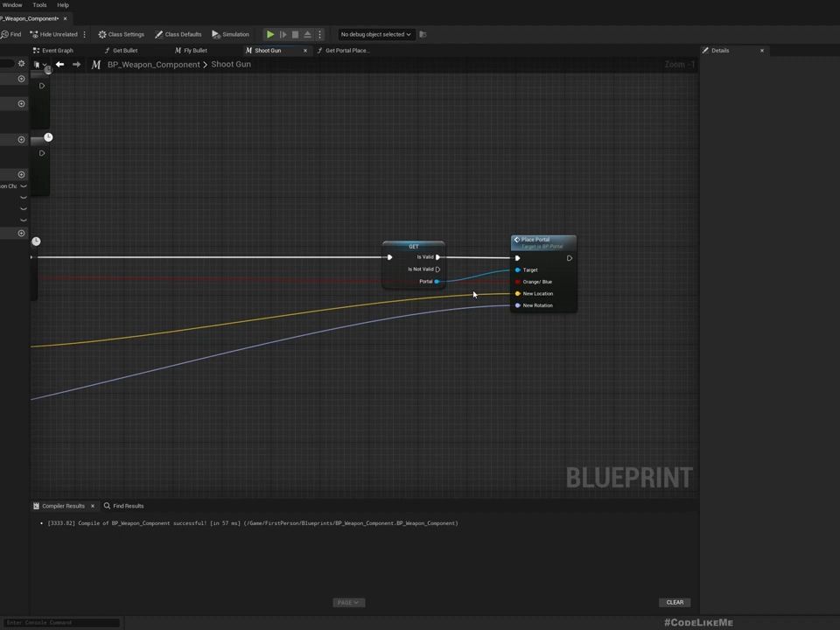Viewport: 840px width, 630px height.
Task: Click the lowest add plus button in left panel
Action: coord(21,233)
